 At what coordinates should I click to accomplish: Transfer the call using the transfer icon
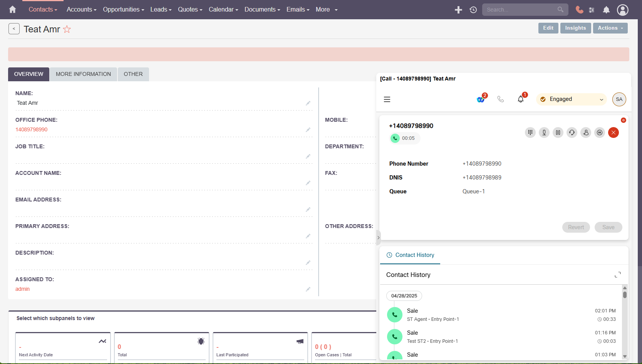[586, 133]
